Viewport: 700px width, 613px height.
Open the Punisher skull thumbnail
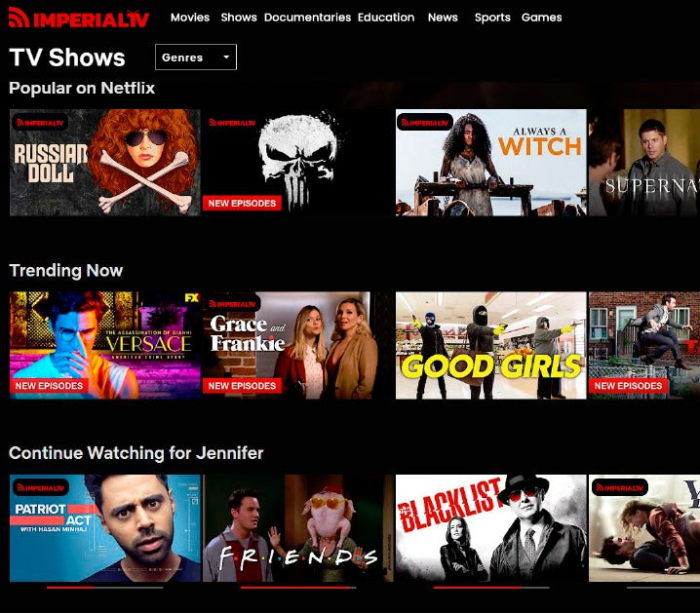point(297,163)
